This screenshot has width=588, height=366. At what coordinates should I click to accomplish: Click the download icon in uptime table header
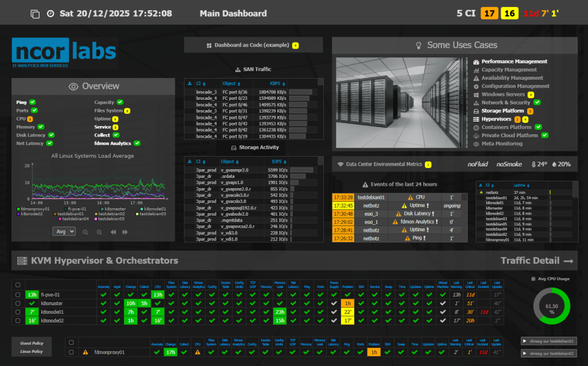click(x=481, y=185)
